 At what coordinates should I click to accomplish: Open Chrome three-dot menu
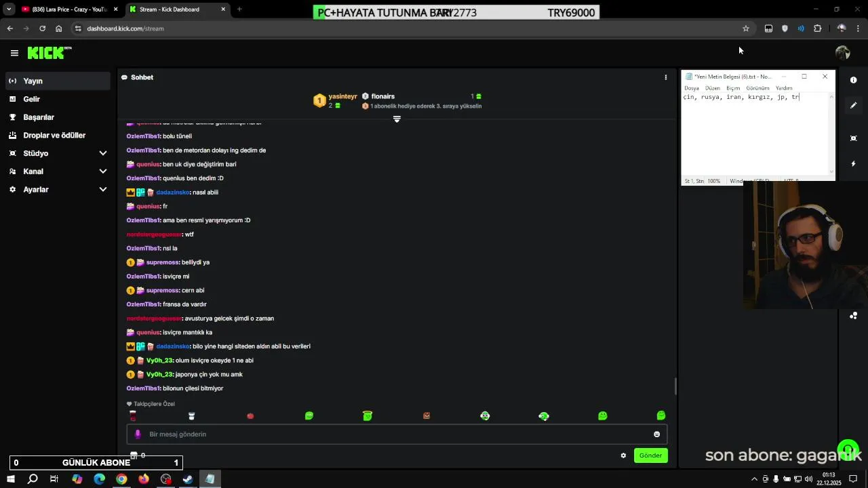pos(859,28)
